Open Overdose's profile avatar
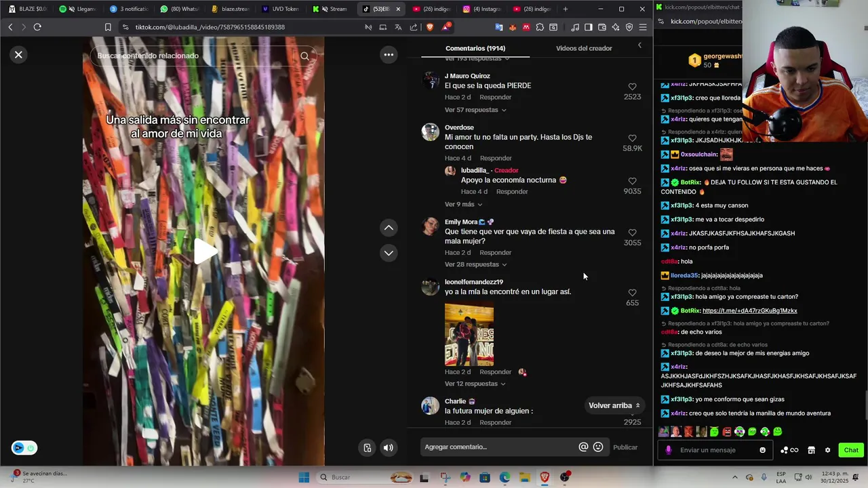The image size is (868, 488). coord(431,132)
